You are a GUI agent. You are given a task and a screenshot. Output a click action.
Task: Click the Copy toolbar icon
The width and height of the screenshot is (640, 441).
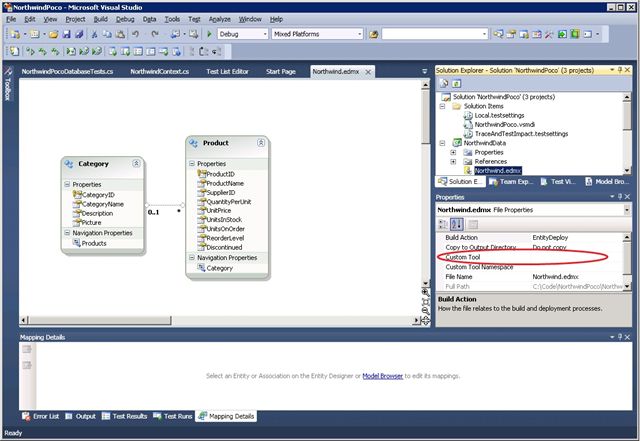click(x=107, y=34)
